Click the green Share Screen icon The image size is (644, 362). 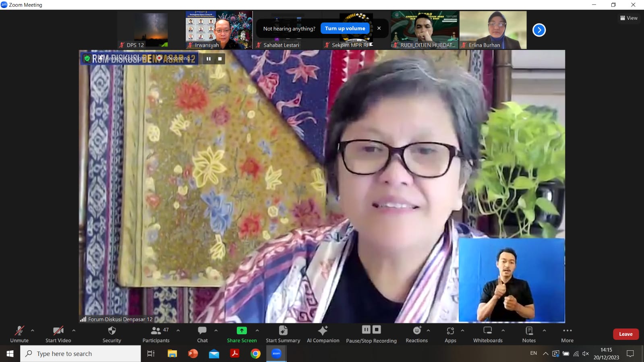242,331
